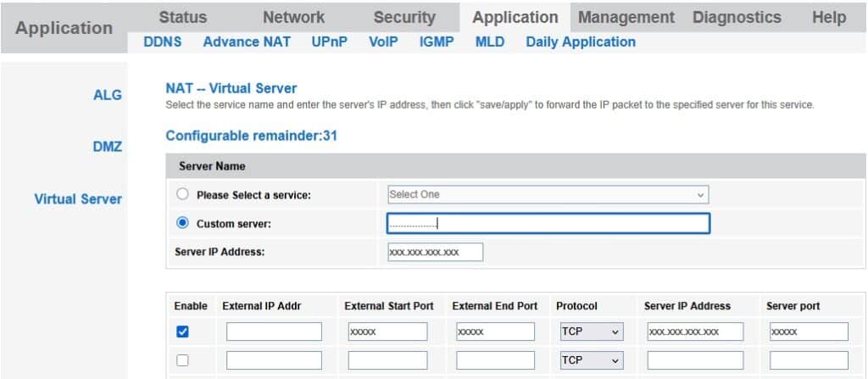Switch to the Status tab
This screenshot has height=379, width=868.
pyautogui.click(x=182, y=17)
